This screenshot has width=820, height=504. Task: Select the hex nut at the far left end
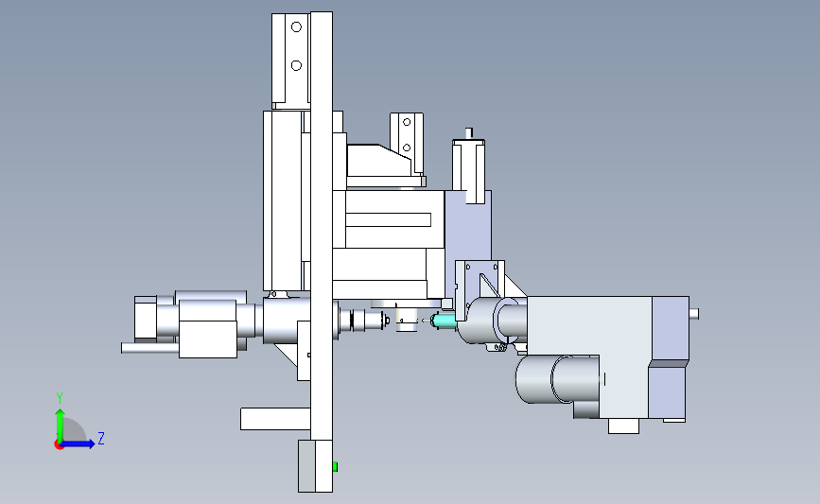click(146, 320)
